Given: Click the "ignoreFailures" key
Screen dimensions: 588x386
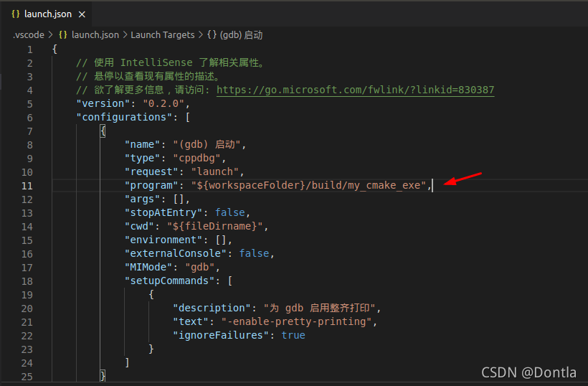Looking at the screenshot, I should [x=221, y=335].
